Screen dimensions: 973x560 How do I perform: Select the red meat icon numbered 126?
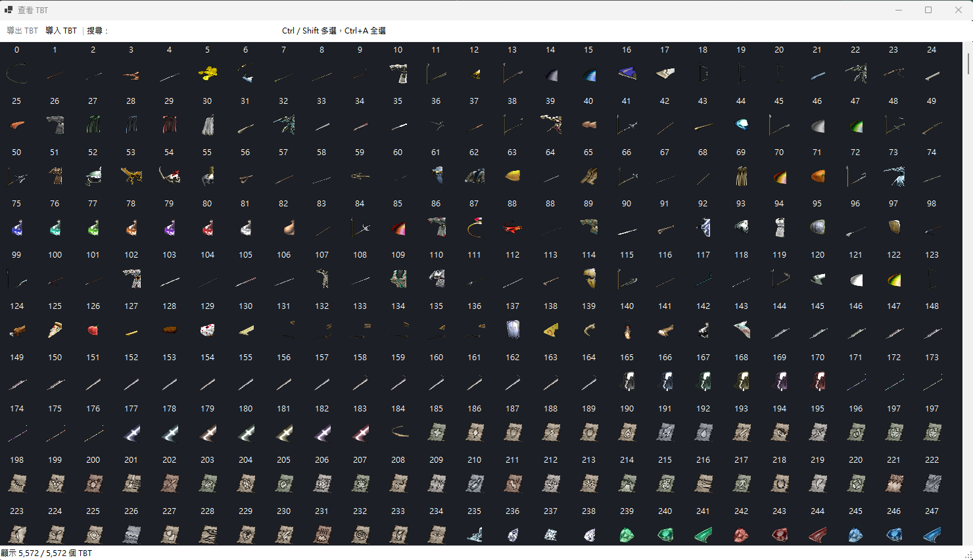[93, 330]
